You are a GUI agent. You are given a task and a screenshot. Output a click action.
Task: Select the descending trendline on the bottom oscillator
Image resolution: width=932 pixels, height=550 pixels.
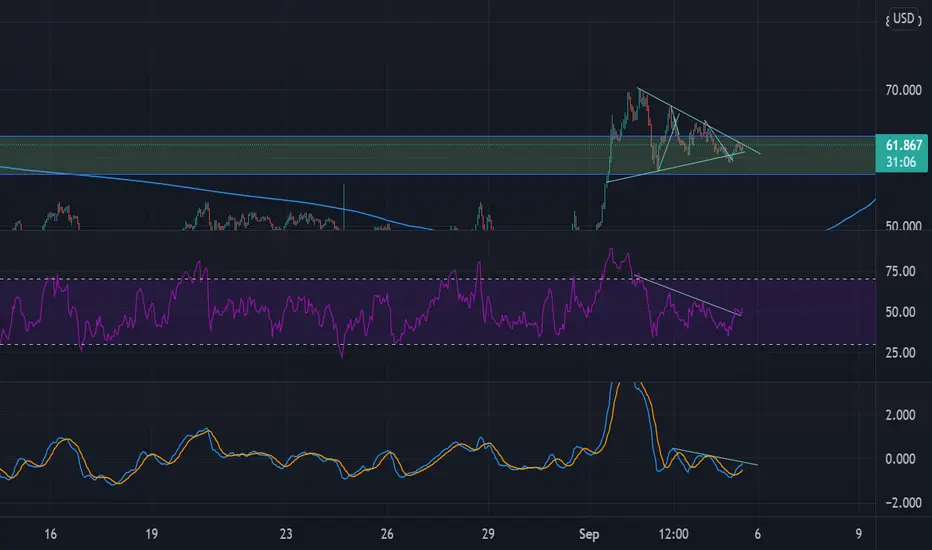pyautogui.click(x=714, y=456)
